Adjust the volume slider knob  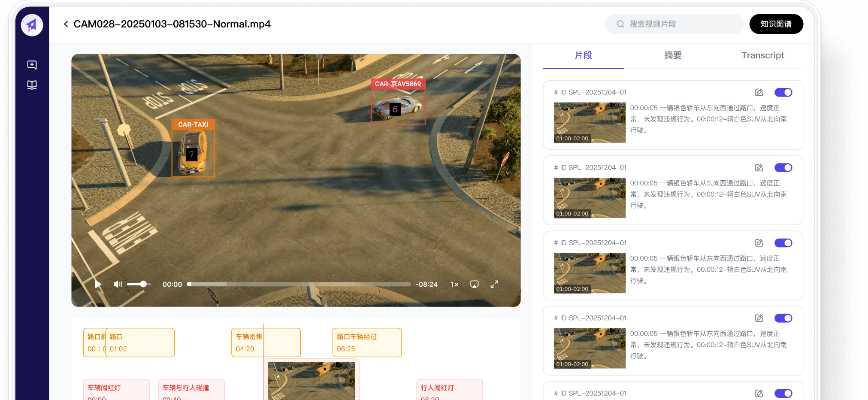pyautogui.click(x=143, y=284)
